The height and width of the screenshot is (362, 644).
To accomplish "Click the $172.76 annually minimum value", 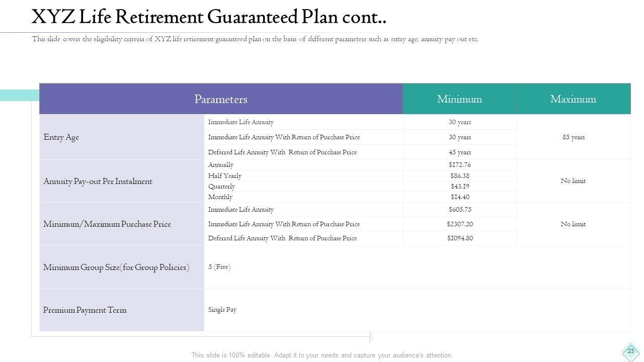I will (x=459, y=165).
